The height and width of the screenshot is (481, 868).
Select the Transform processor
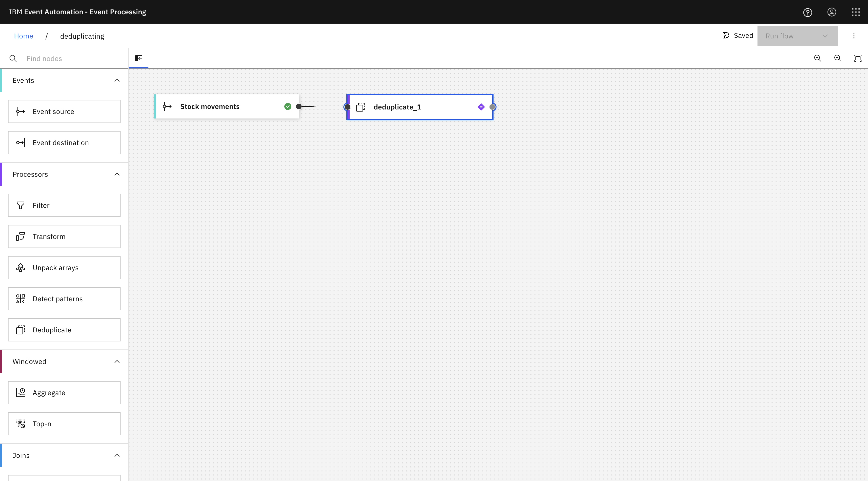(64, 236)
